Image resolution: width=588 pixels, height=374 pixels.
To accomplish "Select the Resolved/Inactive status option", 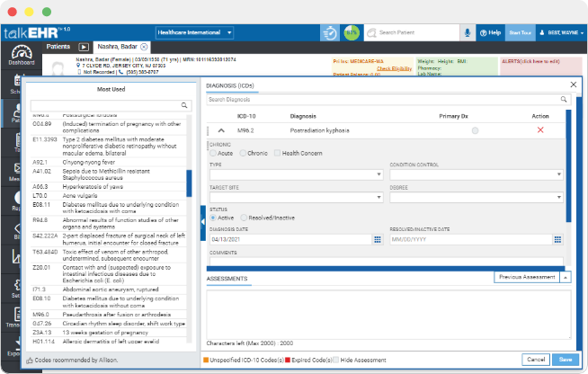I will click(242, 218).
